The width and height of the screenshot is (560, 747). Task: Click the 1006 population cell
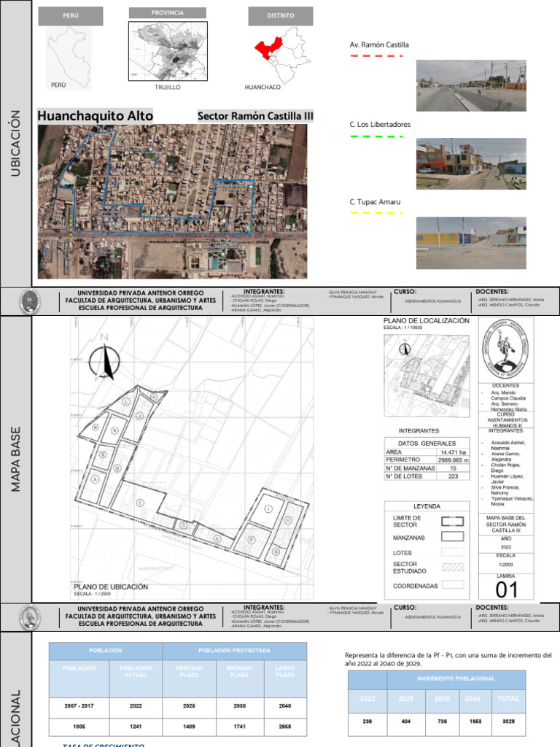(x=79, y=727)
